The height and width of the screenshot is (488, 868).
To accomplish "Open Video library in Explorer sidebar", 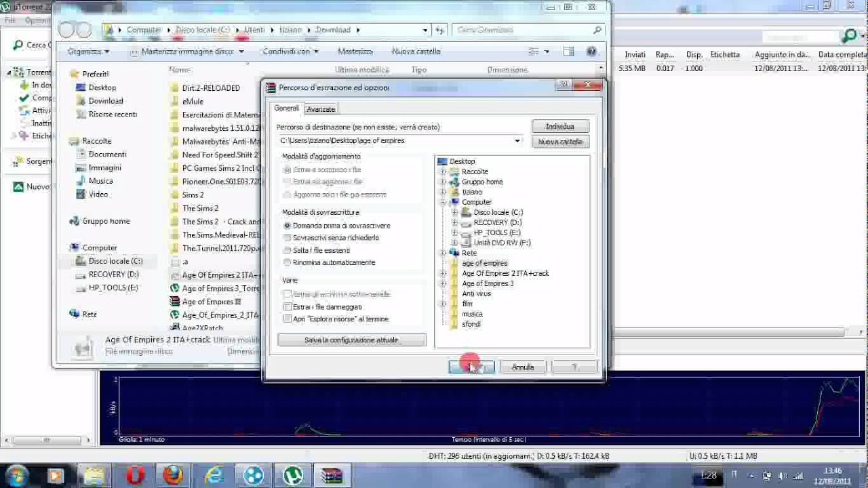I will tap(98, 195).
